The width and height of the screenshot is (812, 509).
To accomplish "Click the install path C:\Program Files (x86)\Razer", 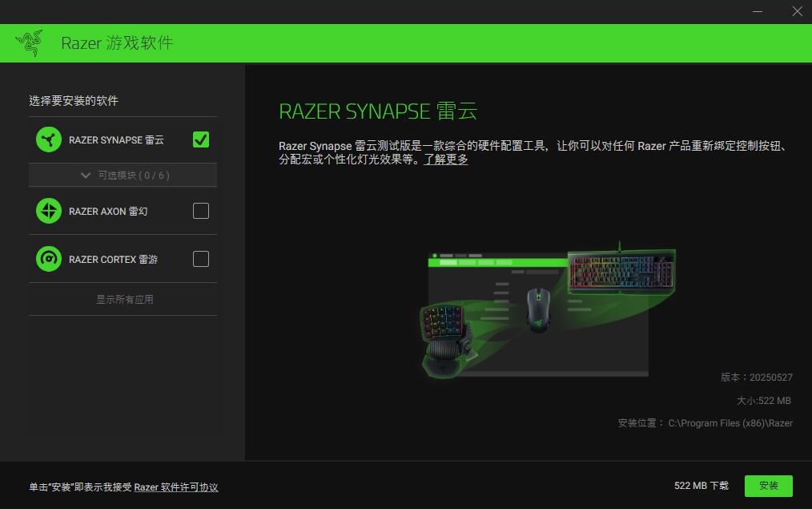I will pyautogui.click(x=730, y=423).
